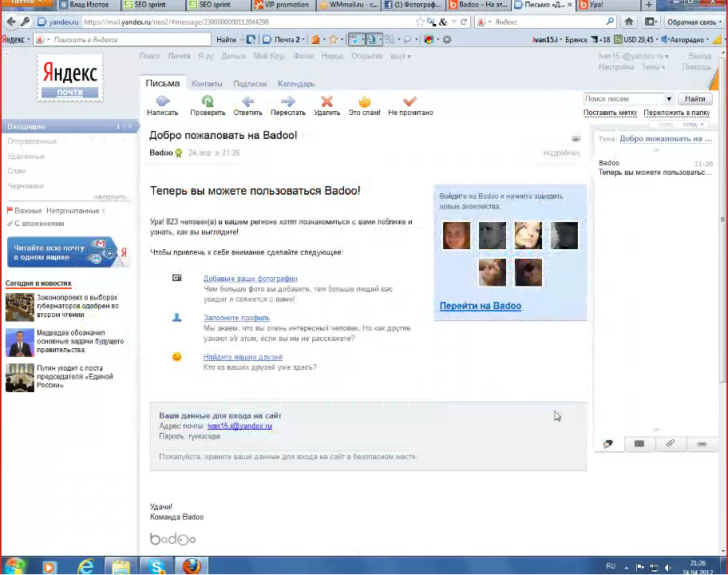Click the Переслать forward arrow icon
The height and width of the screenshot is (575, 728).
(x=288, y=101)
